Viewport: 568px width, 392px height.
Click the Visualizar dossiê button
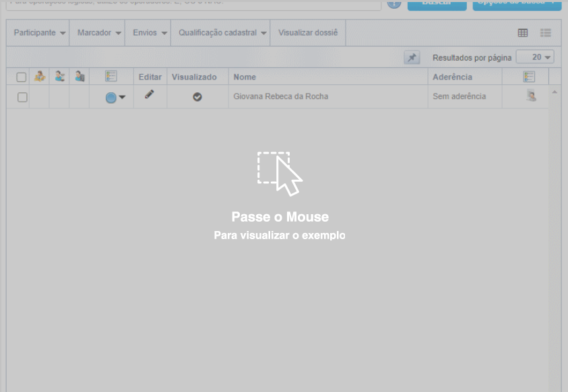[x=308, y=33]
